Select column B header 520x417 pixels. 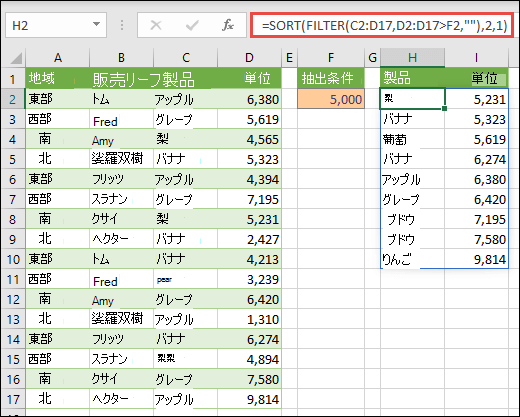(121, 58)
